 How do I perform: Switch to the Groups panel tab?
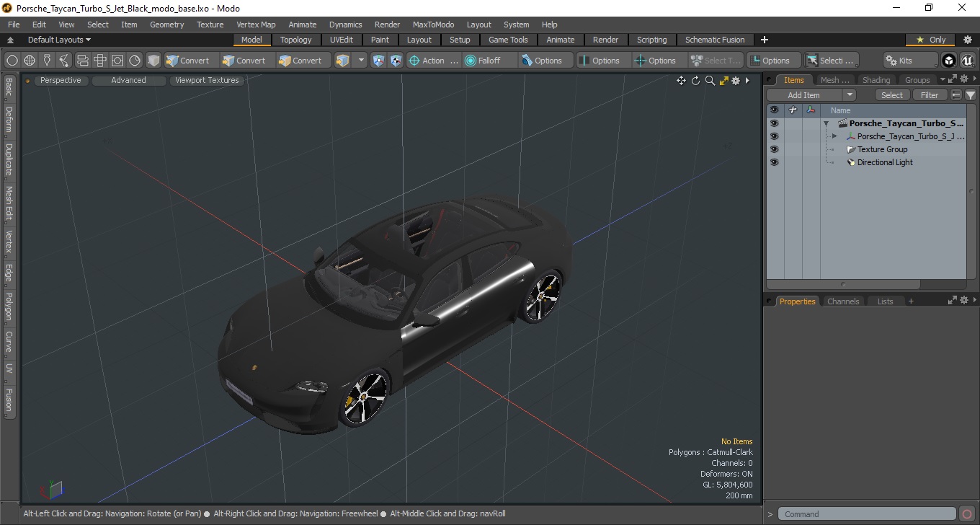(x=917, y=80)
